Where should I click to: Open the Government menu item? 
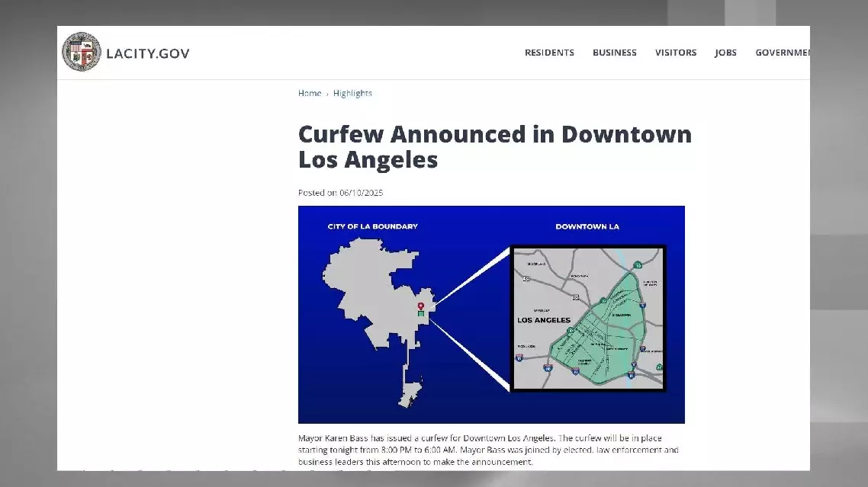click(782, 53)
